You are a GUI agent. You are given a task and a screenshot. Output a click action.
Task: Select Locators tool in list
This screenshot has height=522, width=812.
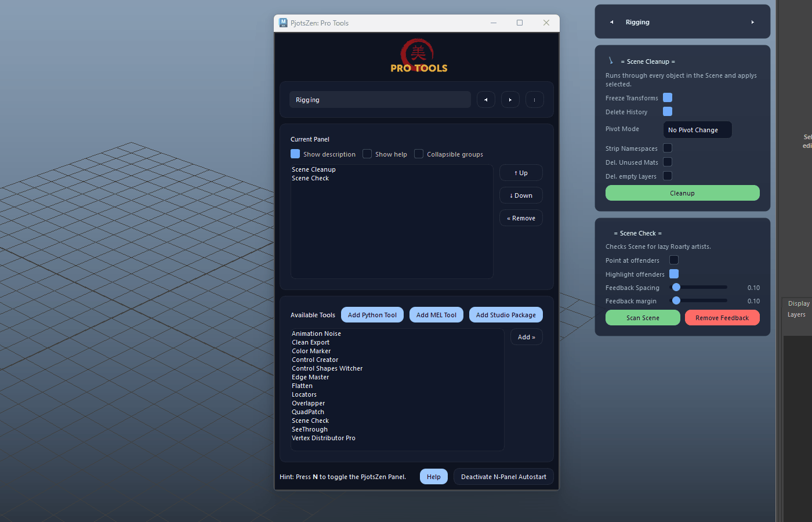click(x=304, y=394)
